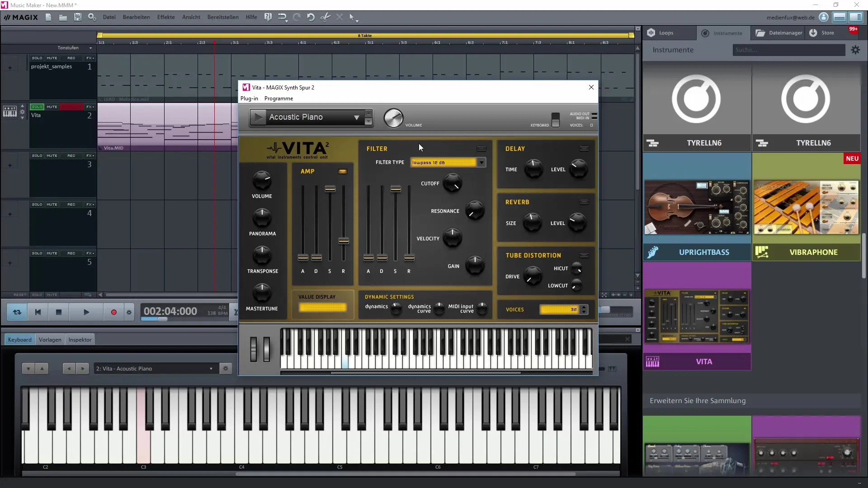Open the Loops tab in media pool
Screen dimensions: 868x488
click(x=669, y=33)
